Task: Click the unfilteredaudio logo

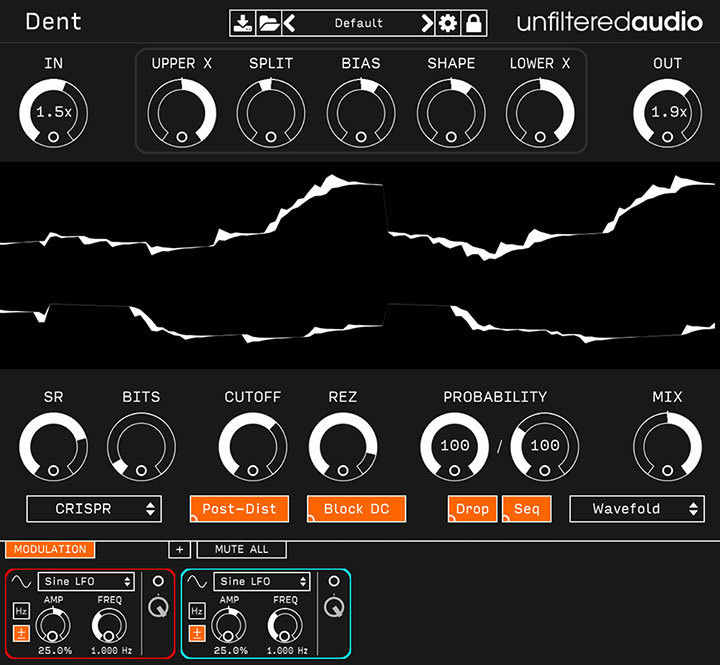Action: point(609,22)
